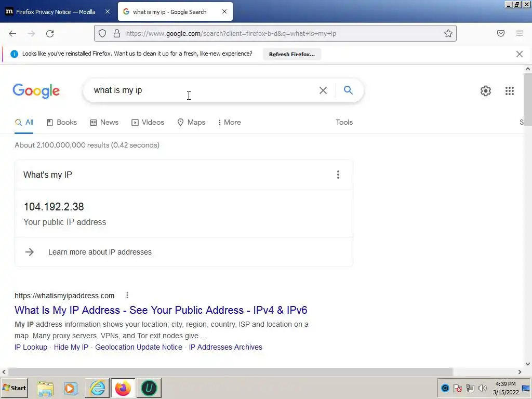Close the Firefox Privacy Notice tab
Image resolution: width=532 pixels, height=399 pixels.
click(x=108, y=11)
